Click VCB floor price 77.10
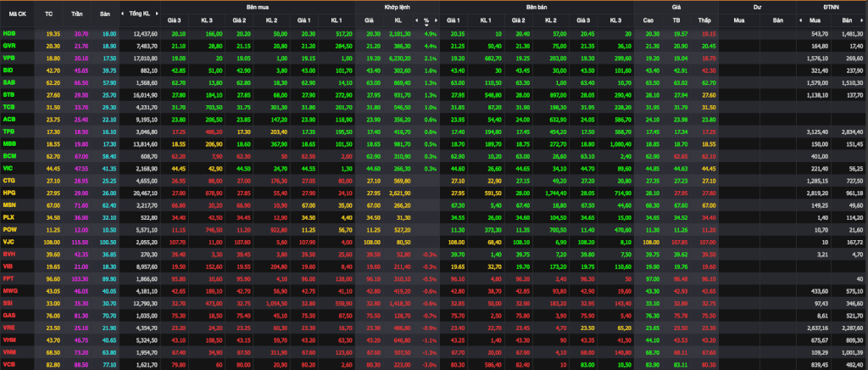 tap(109, 364)
